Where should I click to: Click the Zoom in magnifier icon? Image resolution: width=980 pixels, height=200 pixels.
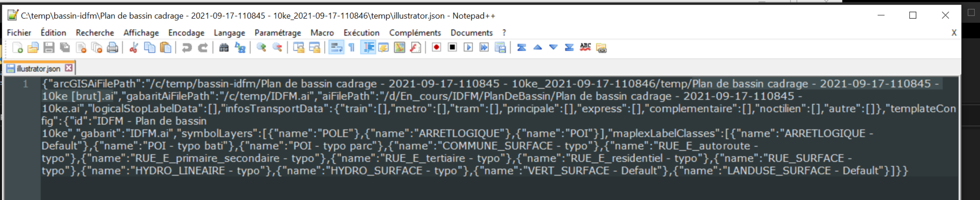pos(261,48)
